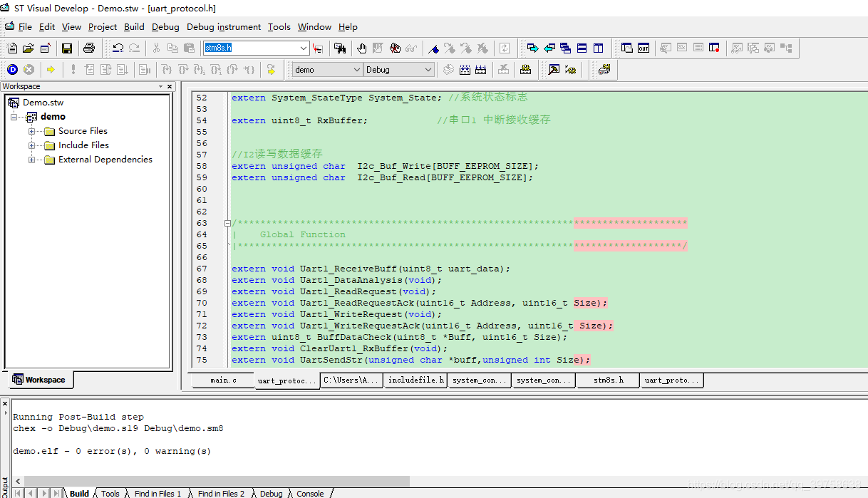Screen dimensions: 868x498
Task: Expand the Source Files folder
Action: pos(32,131)
